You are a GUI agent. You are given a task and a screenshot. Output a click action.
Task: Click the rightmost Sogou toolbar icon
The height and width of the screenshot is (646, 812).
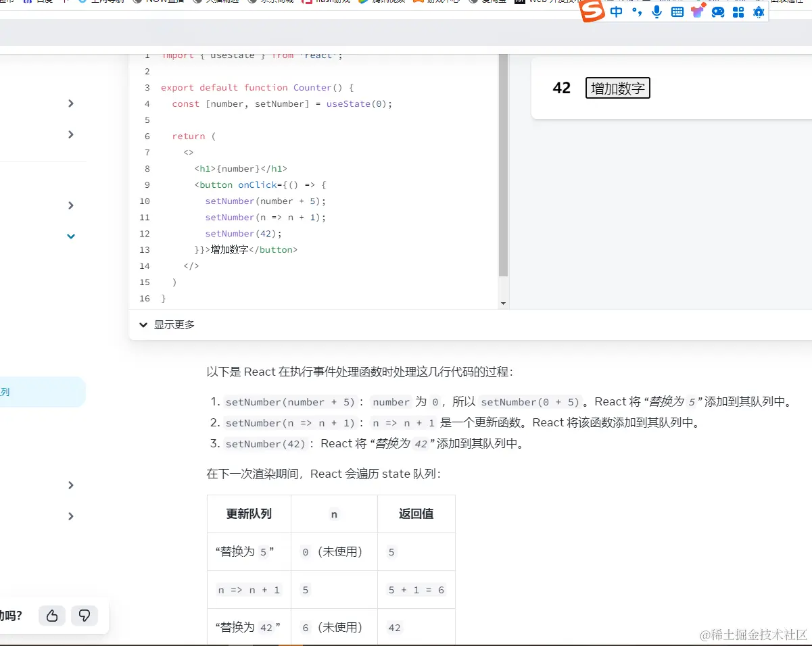pos(759,11)
